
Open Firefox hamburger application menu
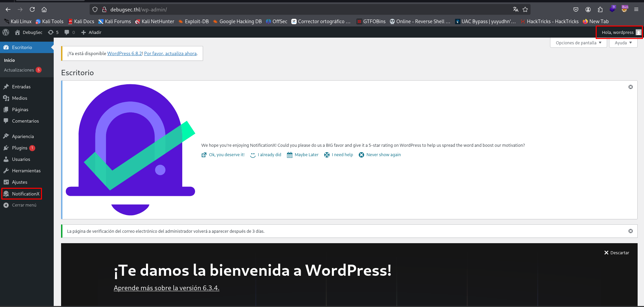[636, 9]
